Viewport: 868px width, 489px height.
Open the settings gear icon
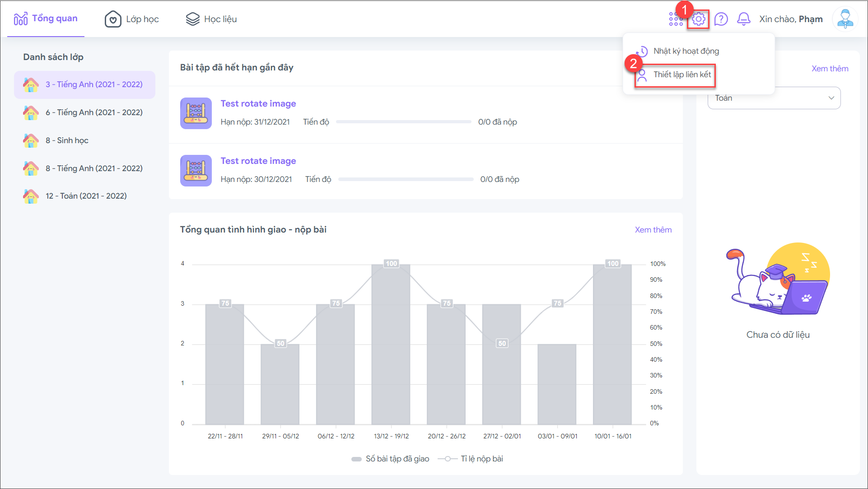(x=698, y=19)
